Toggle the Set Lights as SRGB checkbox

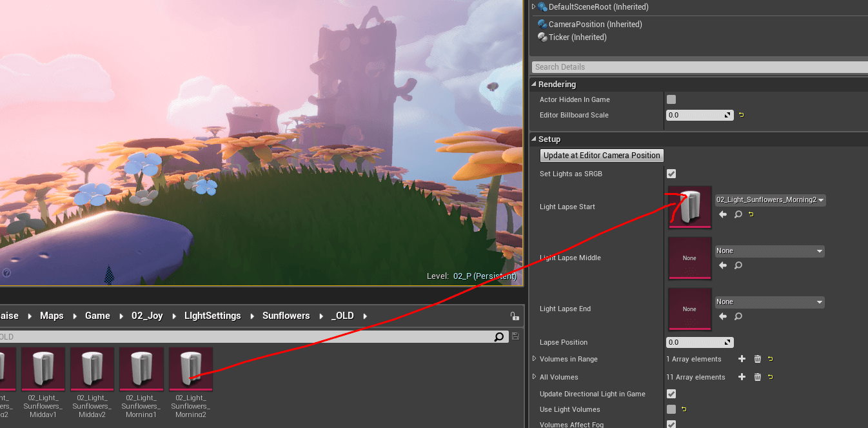point(671,174)
